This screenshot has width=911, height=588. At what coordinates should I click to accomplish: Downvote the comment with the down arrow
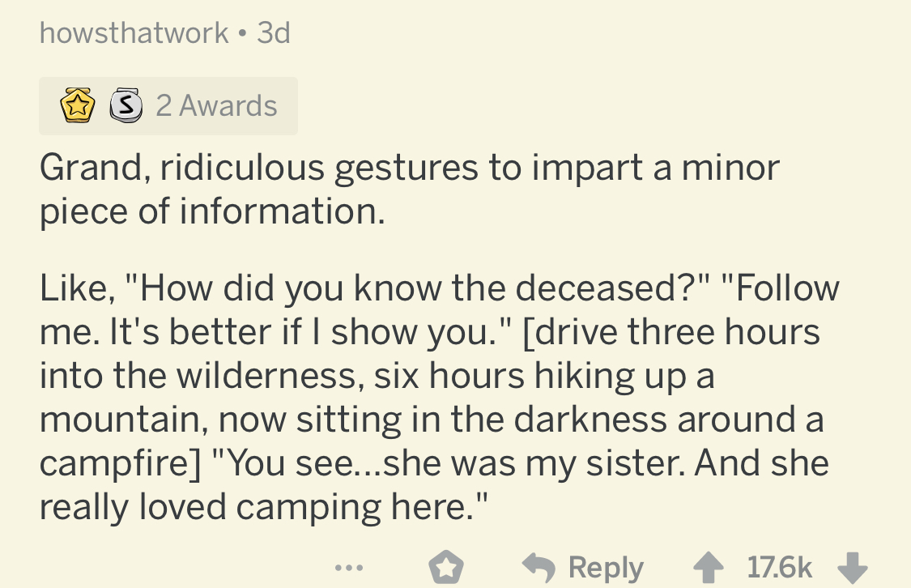[x=851, y=568]
